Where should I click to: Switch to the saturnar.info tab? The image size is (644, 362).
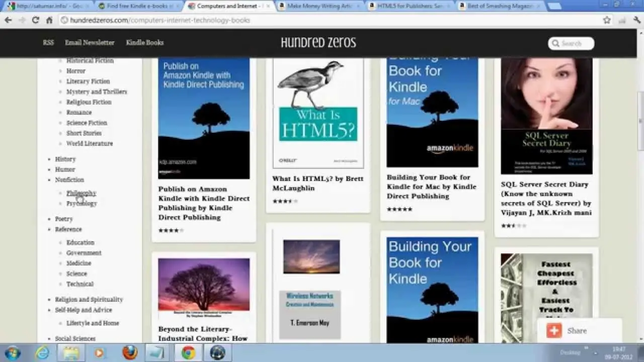point(47,6)
